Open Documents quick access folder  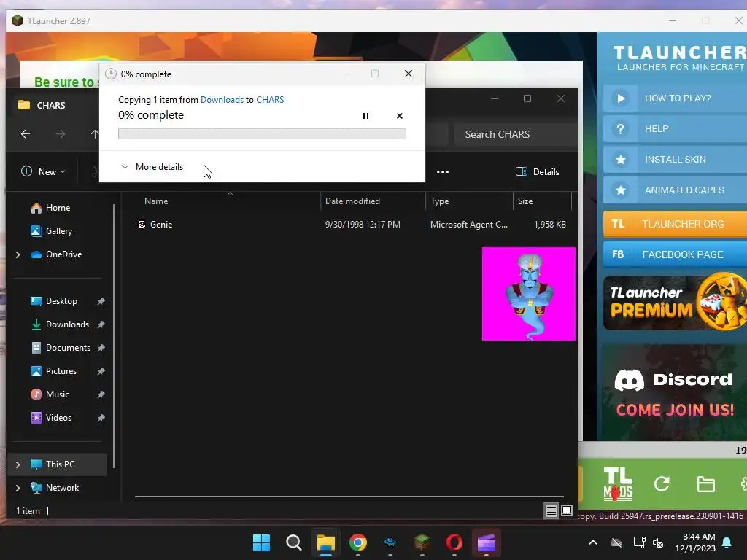61,348
